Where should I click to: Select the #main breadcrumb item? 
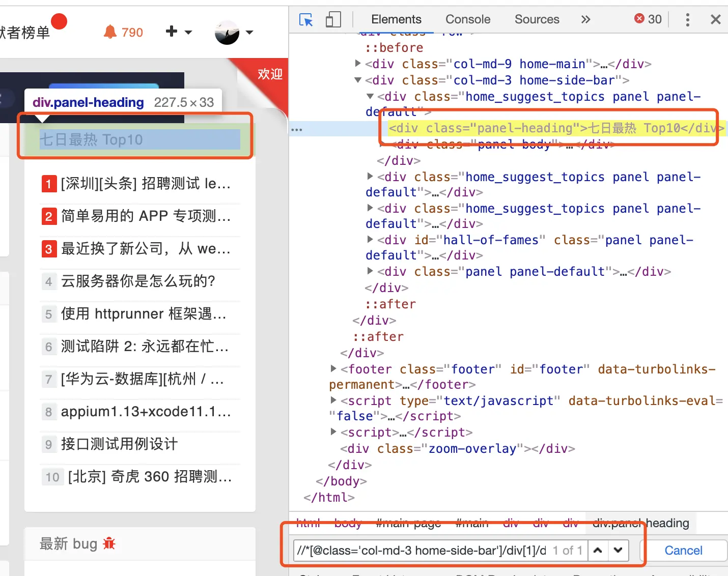[x=472, y=523]
